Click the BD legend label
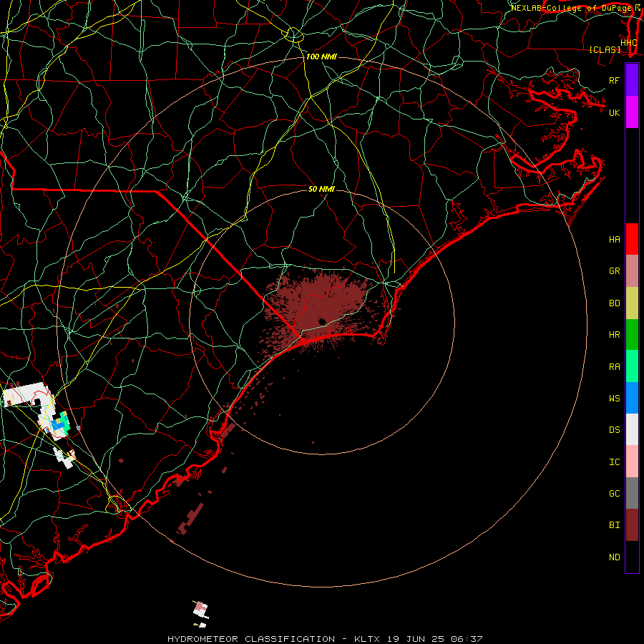The image size is (644, 644). (614, 303)
